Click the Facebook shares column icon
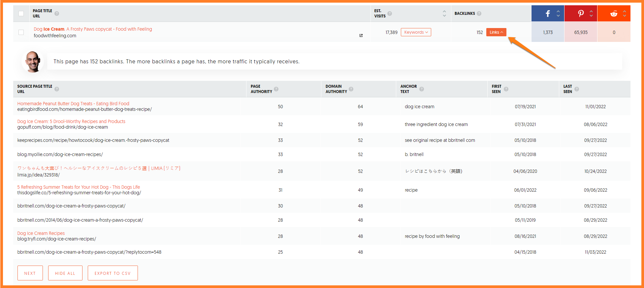This screenshot has width=644, height=288. tap(548, 14)
